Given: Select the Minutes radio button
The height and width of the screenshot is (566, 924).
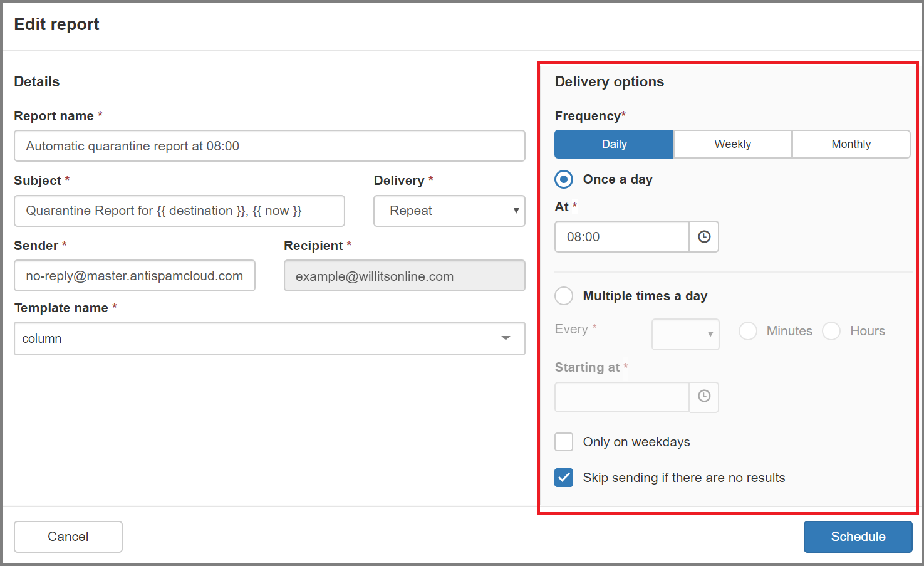Looking at the screenshot, I should pos(748,331).
